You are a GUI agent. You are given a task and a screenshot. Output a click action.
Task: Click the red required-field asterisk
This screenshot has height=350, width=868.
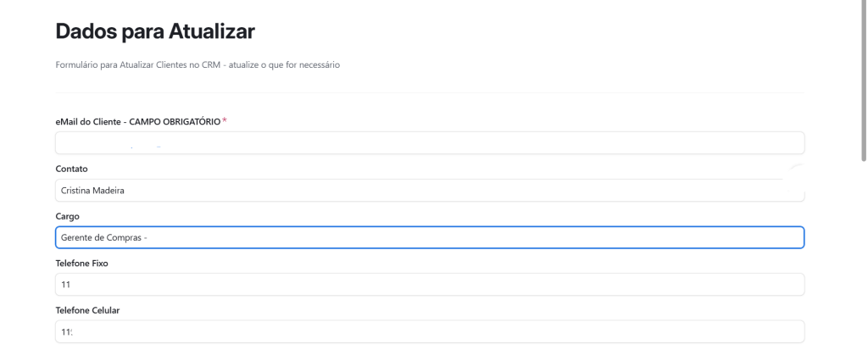coord(225,121)
